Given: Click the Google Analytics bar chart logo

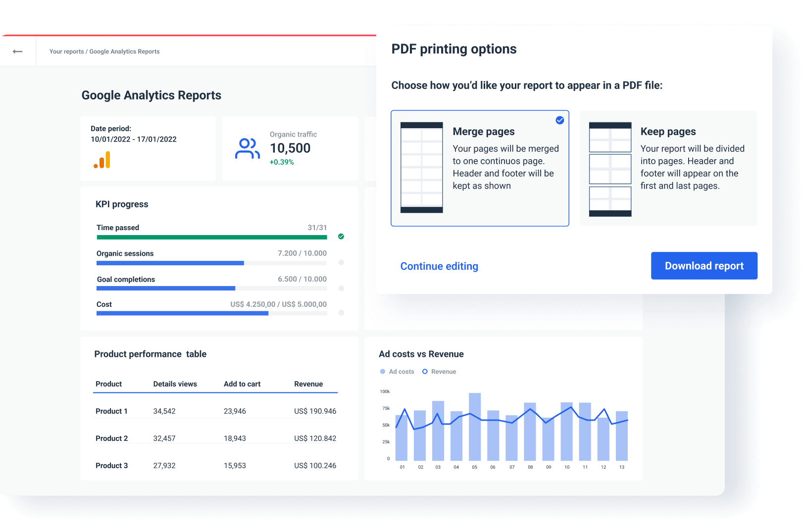Looking at the screenshot, I should (x=102, y=160).
